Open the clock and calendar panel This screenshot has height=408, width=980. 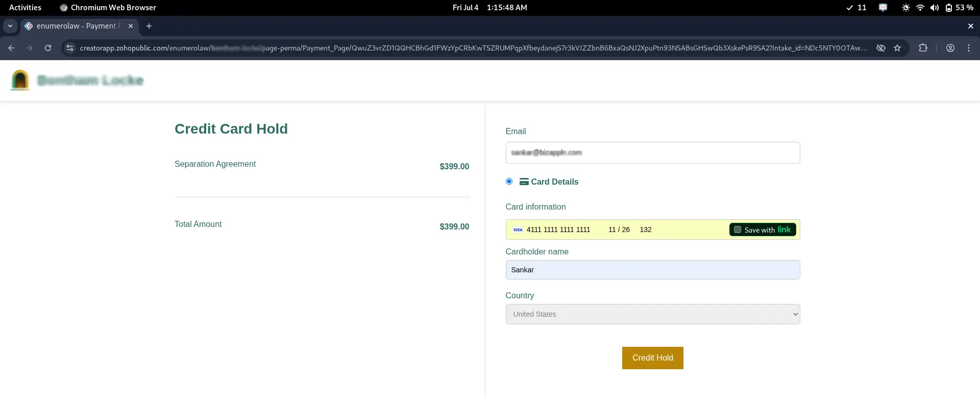pos(490,8)
